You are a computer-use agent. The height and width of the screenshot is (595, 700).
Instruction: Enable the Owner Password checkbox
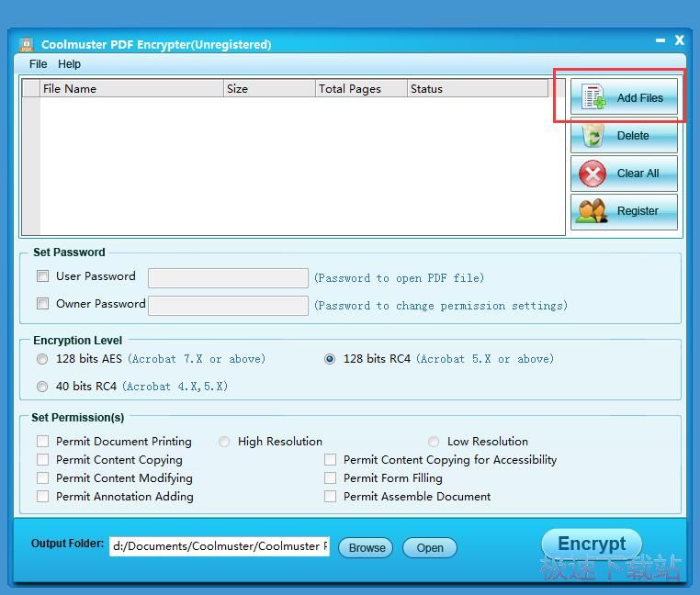(43, 304)
